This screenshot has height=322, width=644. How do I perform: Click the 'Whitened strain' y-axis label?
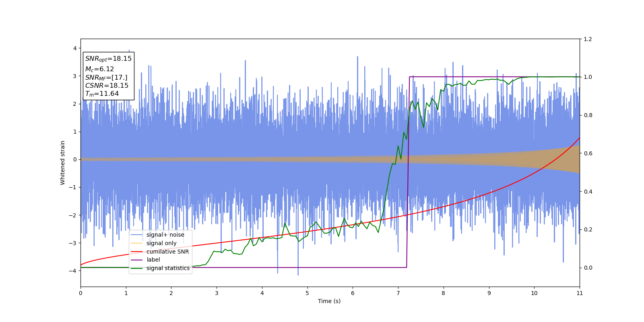coord(63,163)
